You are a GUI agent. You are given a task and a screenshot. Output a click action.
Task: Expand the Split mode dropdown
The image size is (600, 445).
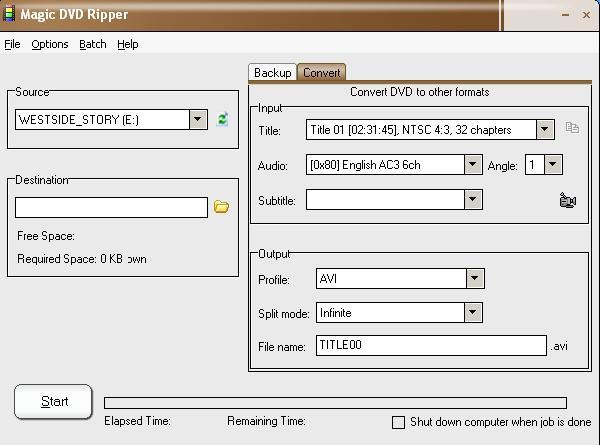(x=473, y=312)
